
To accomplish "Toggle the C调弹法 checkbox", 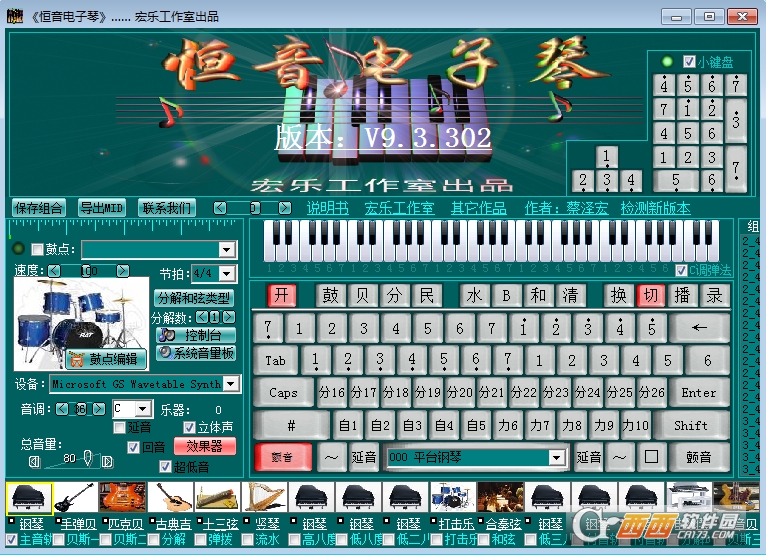I will point(681,270).
